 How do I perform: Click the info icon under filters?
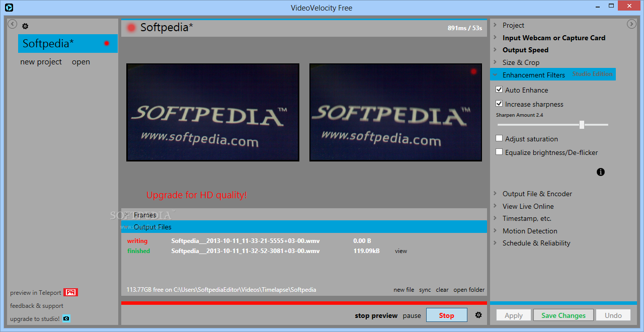coord(600,172)
